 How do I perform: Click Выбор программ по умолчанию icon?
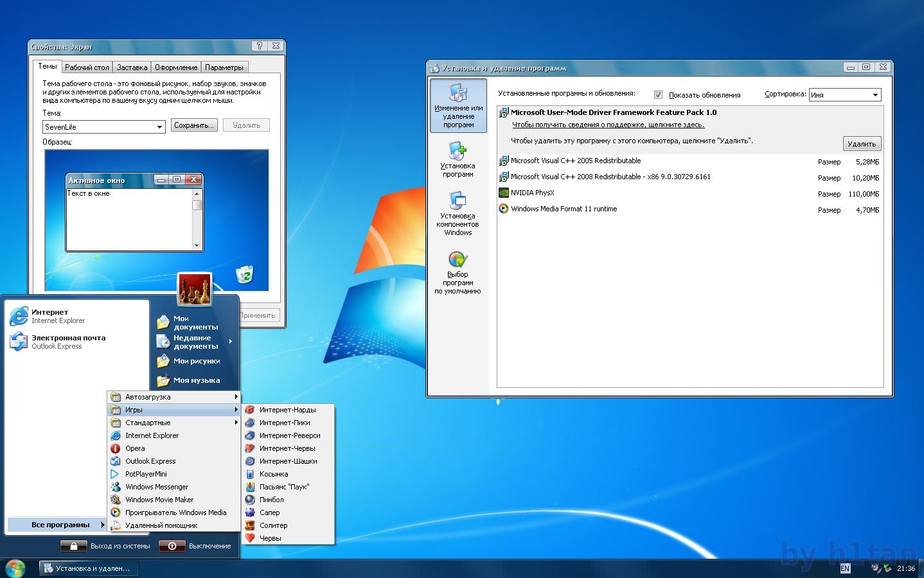458,259
